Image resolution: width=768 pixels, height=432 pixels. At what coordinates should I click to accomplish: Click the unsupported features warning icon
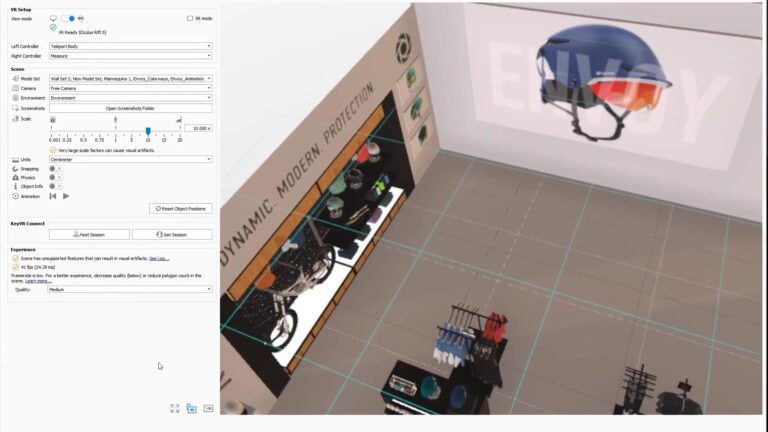pos(15,258)
